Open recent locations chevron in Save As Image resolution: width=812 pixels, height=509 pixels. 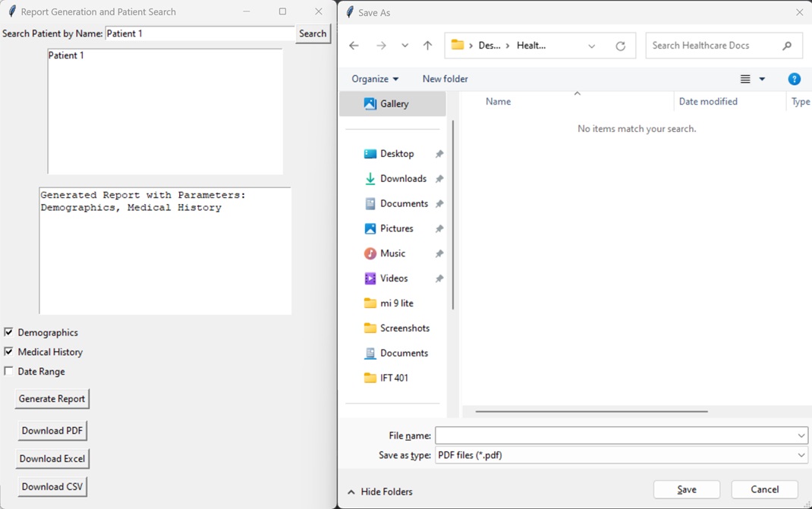point(405,46)
